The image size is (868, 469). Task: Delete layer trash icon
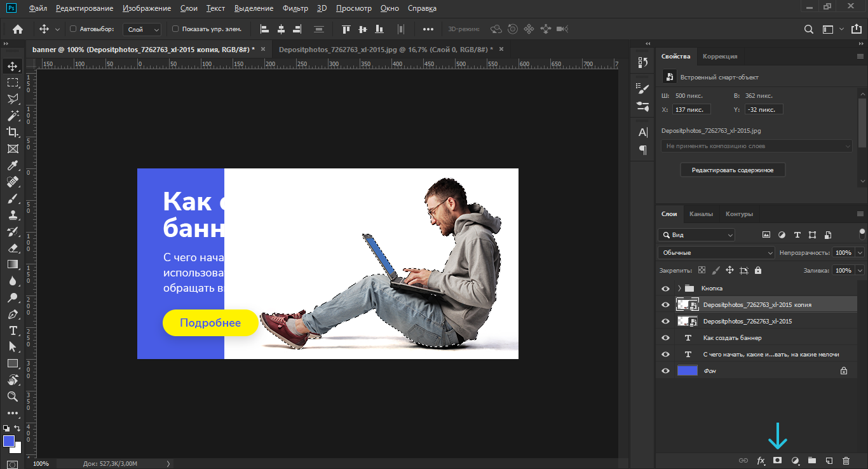tap(846, 460)
